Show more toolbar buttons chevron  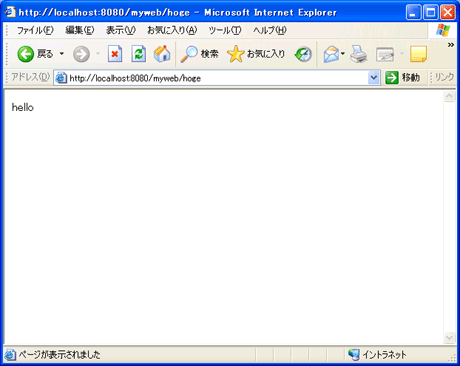point(451,45)
